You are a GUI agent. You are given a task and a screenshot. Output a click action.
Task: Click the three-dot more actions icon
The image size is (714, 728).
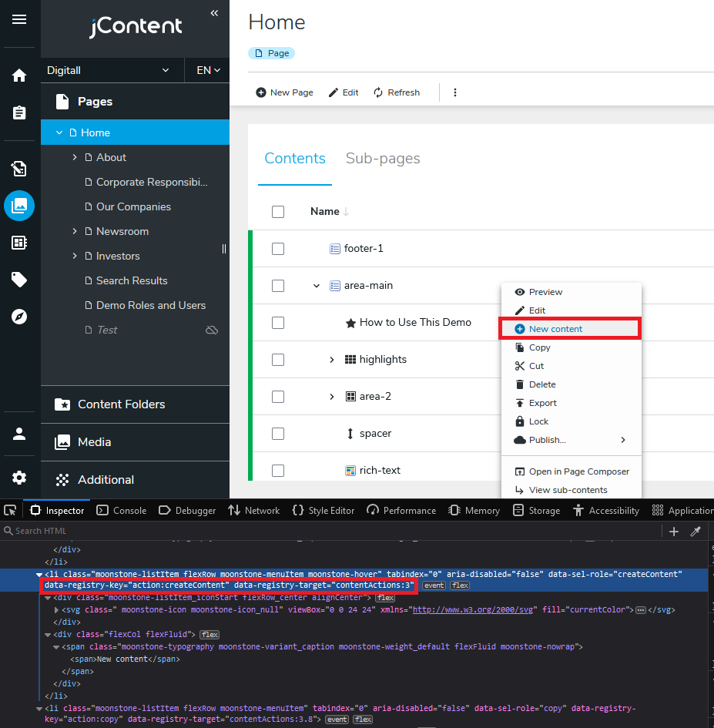coord(455,92)
